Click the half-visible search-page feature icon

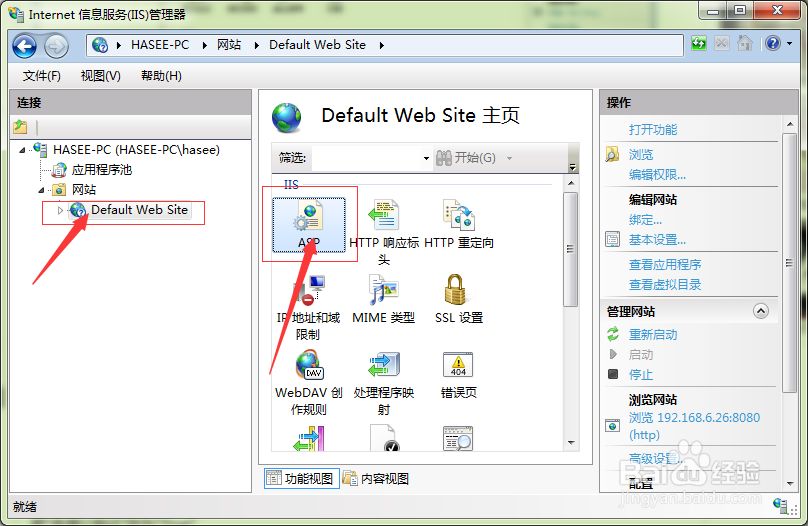458,438
